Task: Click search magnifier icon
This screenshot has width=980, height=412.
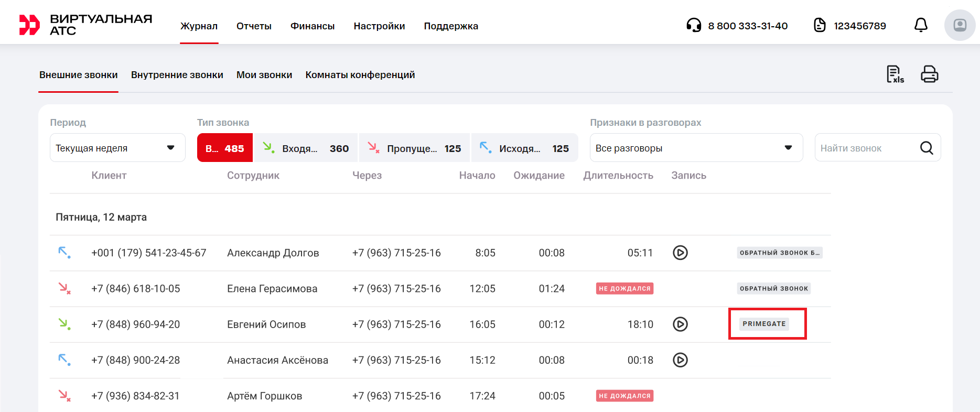Action: pos(926,148)
